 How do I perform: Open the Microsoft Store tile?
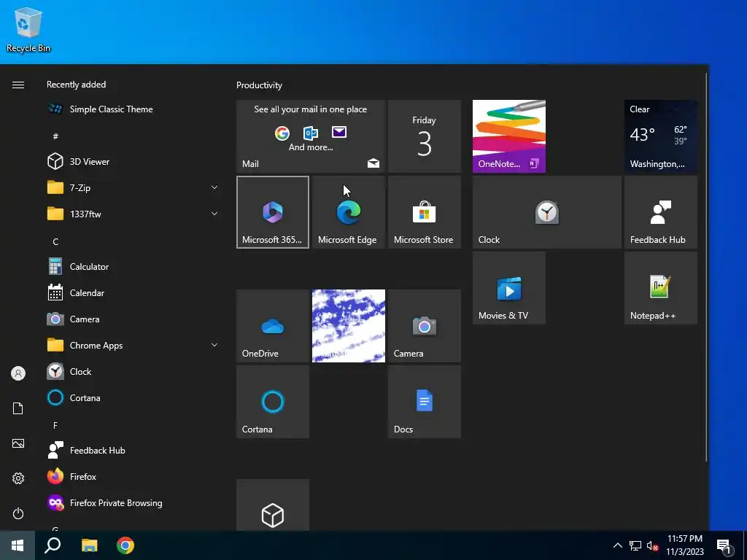[424, 212]
